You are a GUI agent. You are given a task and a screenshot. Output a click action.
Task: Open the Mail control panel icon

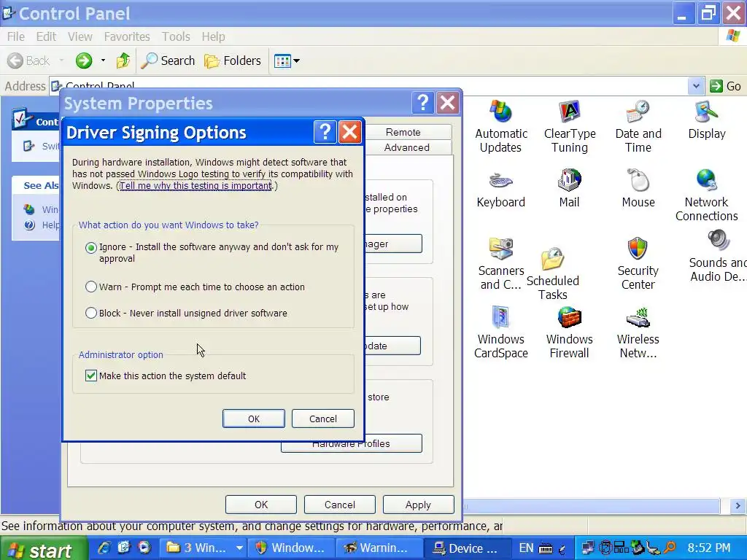[x=569, y=189]
